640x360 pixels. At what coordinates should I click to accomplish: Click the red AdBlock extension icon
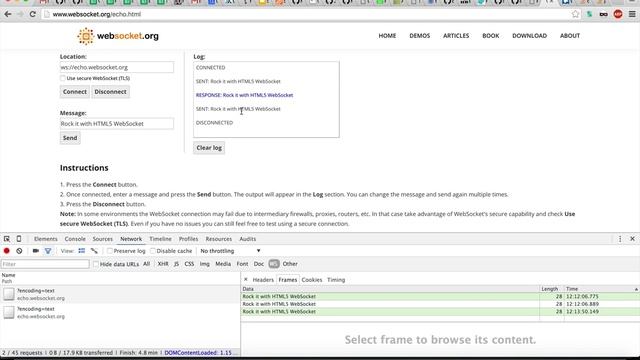618,14
